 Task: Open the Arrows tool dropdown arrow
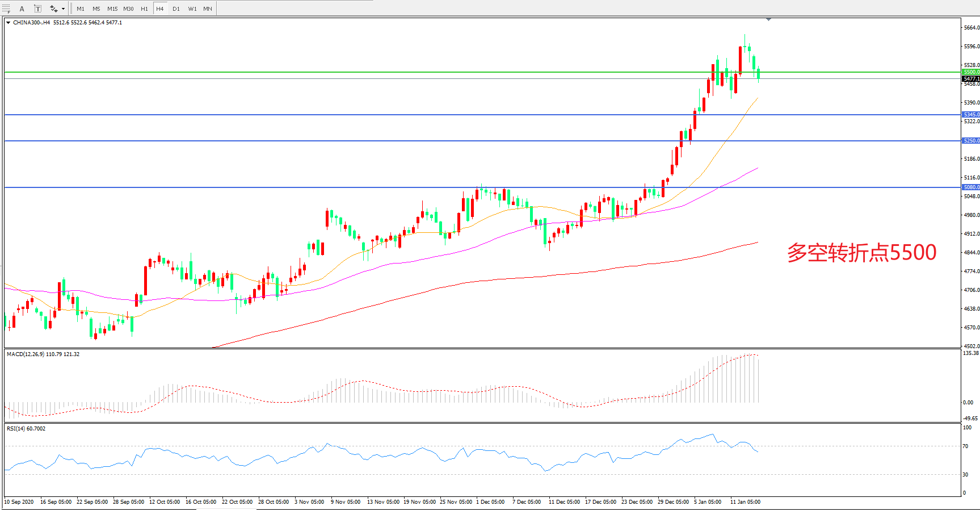(x=63, y=9)
